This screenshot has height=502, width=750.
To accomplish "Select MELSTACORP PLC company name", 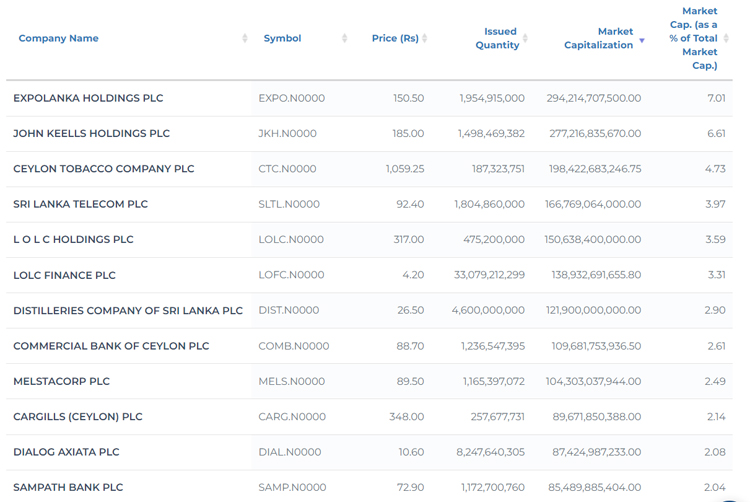I will pyautogui.click(x=61, y=382).
